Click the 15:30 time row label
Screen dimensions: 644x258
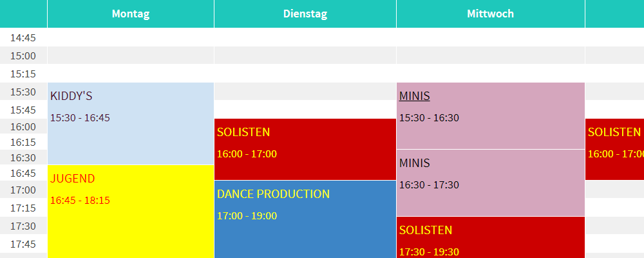click(23, 92)
